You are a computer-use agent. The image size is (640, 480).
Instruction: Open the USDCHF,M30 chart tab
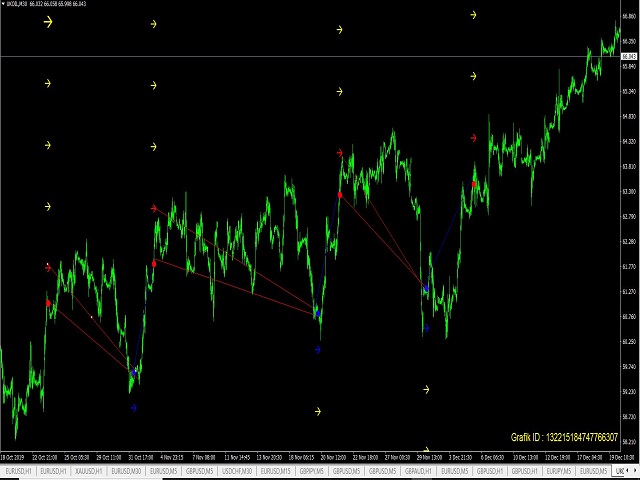point(237,471)
